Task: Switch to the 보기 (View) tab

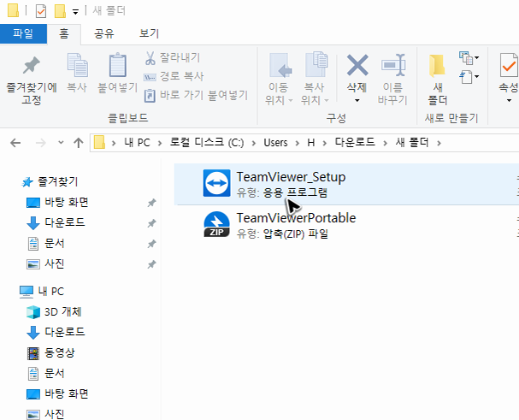Action: coord(150,33)
